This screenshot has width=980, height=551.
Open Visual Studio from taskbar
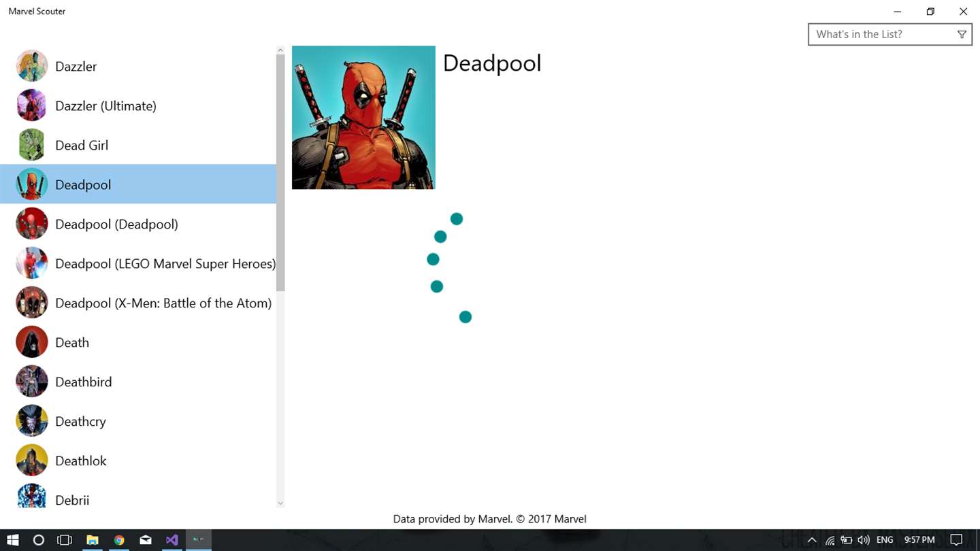pos(172,540)
